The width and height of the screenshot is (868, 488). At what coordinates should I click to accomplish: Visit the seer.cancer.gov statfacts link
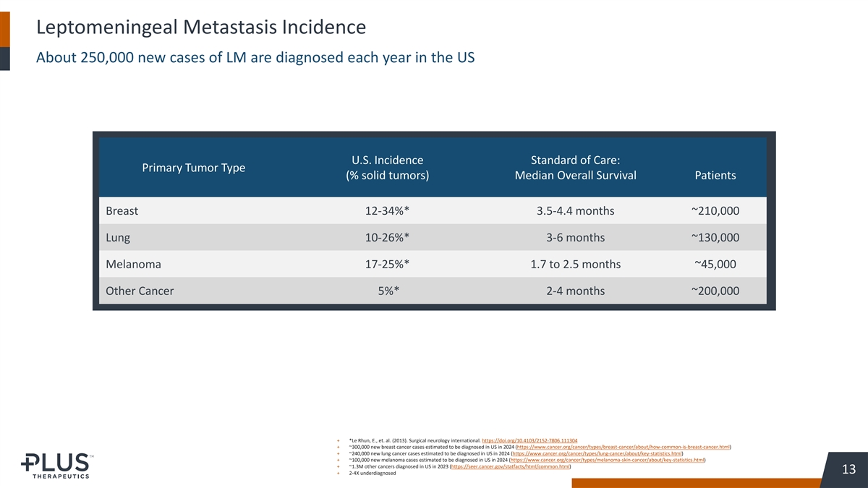point(510,466)
